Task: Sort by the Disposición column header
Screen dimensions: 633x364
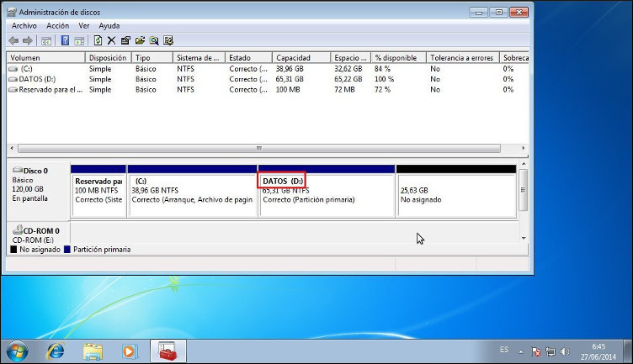Action: 109,58
